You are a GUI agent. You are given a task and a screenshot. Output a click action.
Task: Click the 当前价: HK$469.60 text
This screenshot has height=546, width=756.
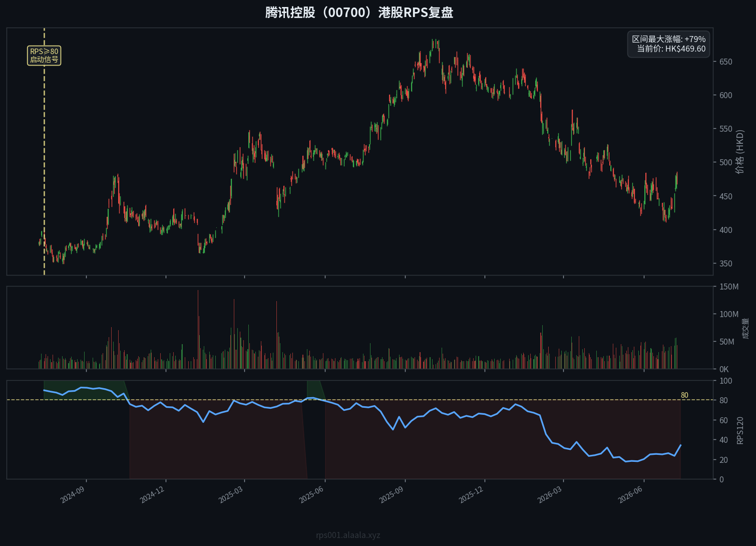coord(671,49)
